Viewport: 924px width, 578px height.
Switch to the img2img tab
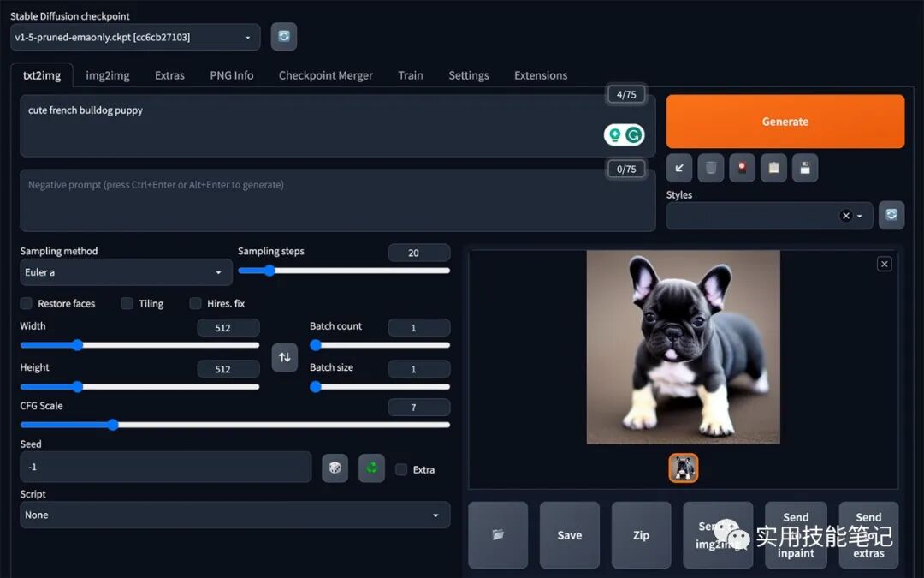tap(107, 75)
